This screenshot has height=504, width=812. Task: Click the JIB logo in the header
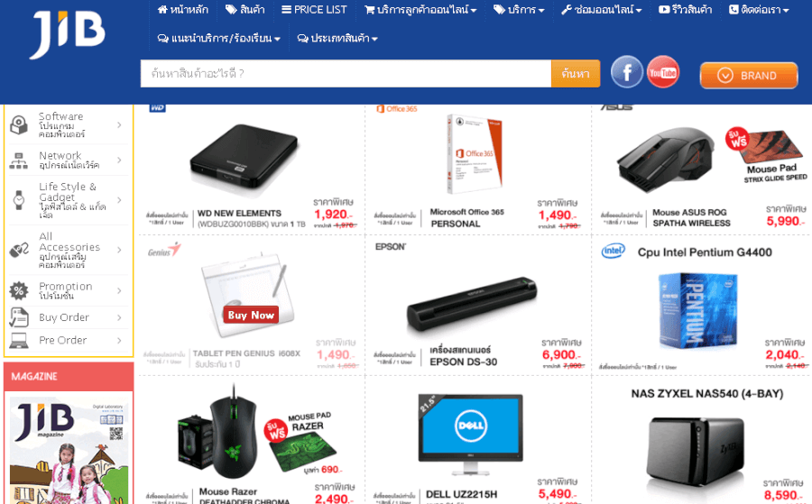click(x=68, y=34)
